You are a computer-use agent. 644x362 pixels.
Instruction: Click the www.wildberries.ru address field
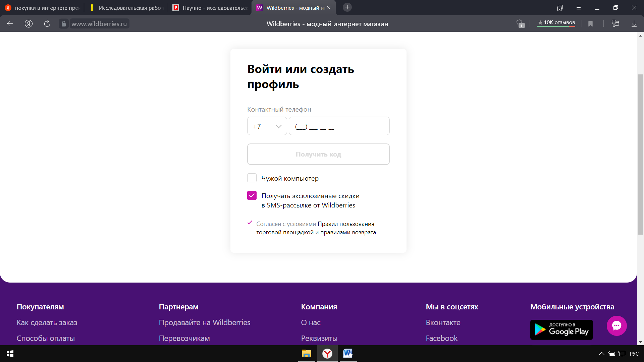[x=99, y=24]
